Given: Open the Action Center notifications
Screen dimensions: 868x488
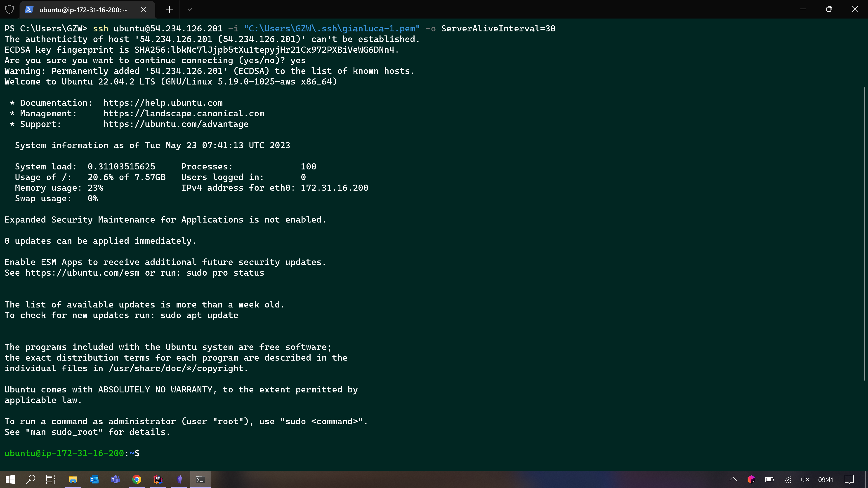Looking at the screenshot, I should point(849,479).
